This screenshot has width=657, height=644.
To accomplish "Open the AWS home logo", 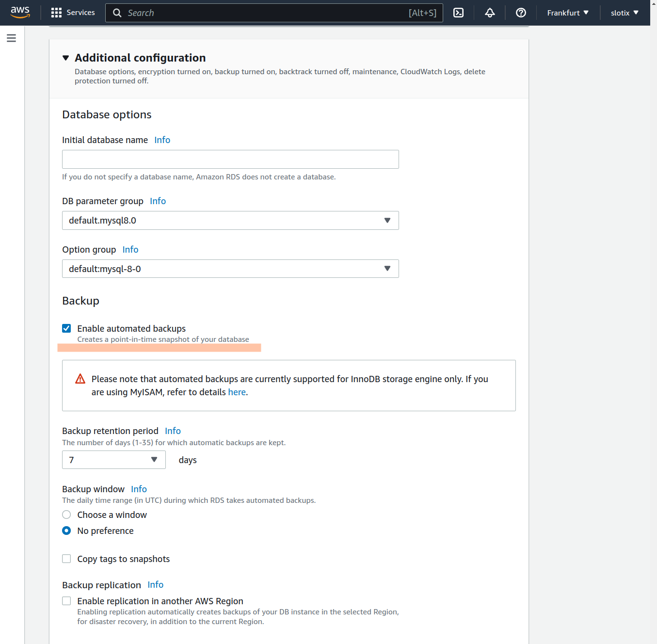I will click(x=20, y=13).
